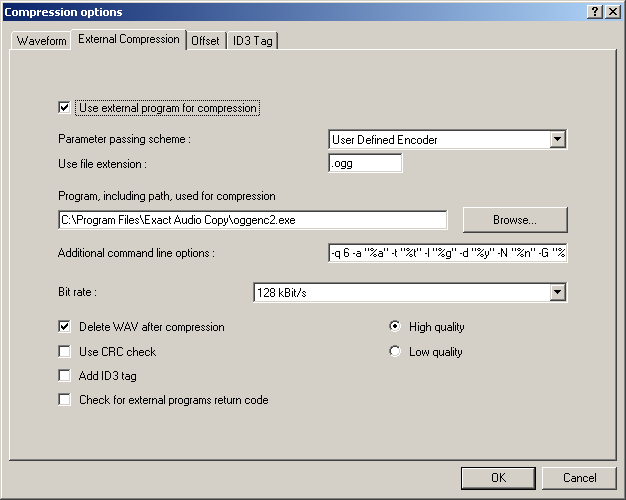This screenshot has width=626, height=500.
Task: Check the external programs return code option
Action: (65, 400)
